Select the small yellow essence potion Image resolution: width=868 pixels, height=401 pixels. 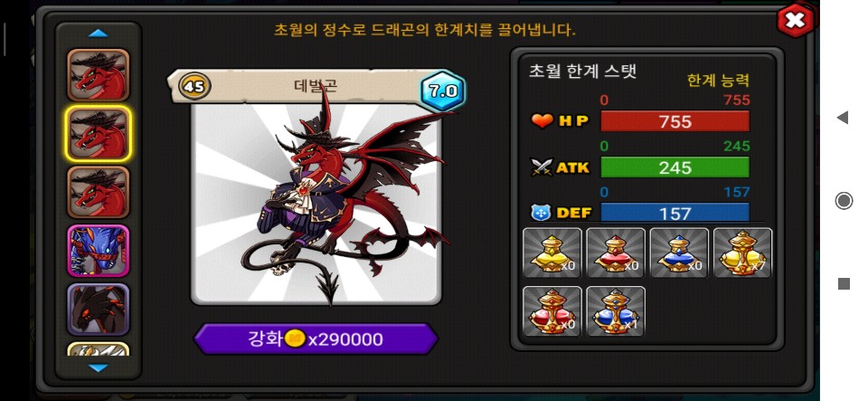coord(552,253)
